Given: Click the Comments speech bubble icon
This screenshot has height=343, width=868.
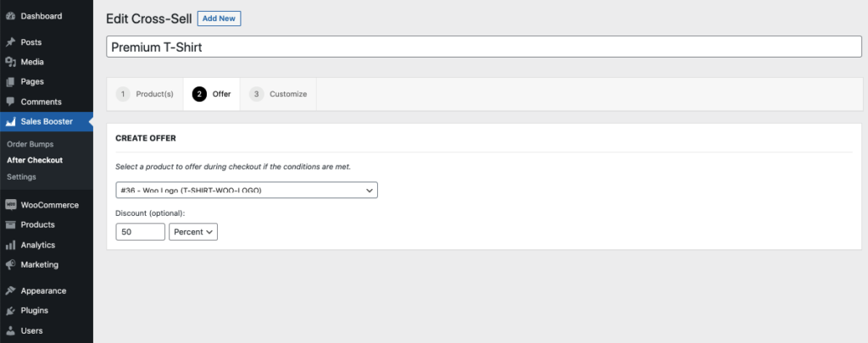Looking at the screenshot, I should point(10,102).
